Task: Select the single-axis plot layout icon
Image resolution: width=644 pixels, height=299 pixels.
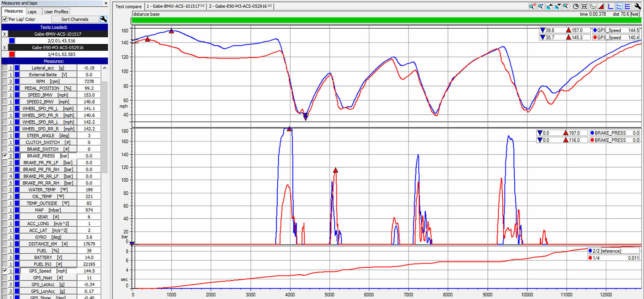Action: (610, 6)
